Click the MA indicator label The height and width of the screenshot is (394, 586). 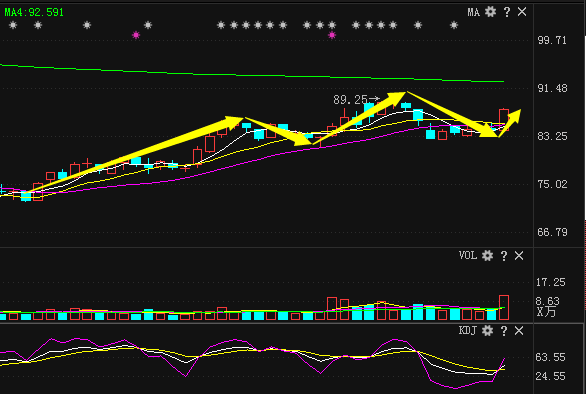[x=474, y=12]
